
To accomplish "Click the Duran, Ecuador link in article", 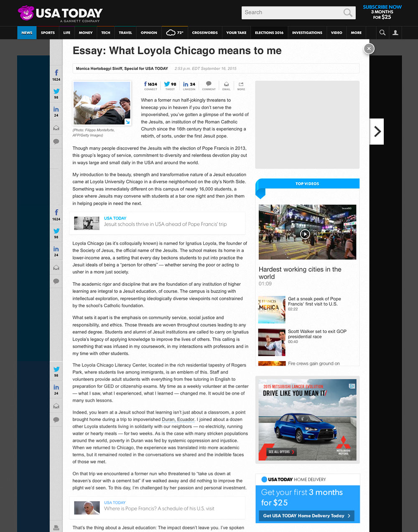I will 178,419.
